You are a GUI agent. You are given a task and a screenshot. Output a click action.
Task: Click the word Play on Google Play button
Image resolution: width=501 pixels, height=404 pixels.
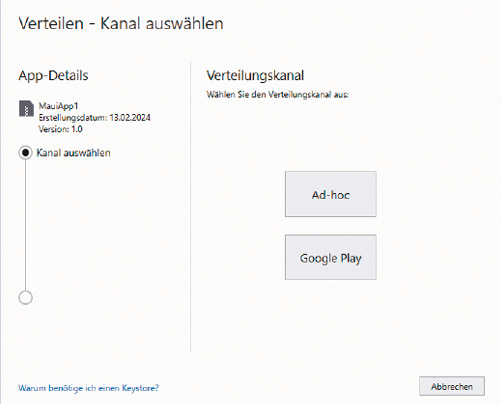tap(351, 258)
